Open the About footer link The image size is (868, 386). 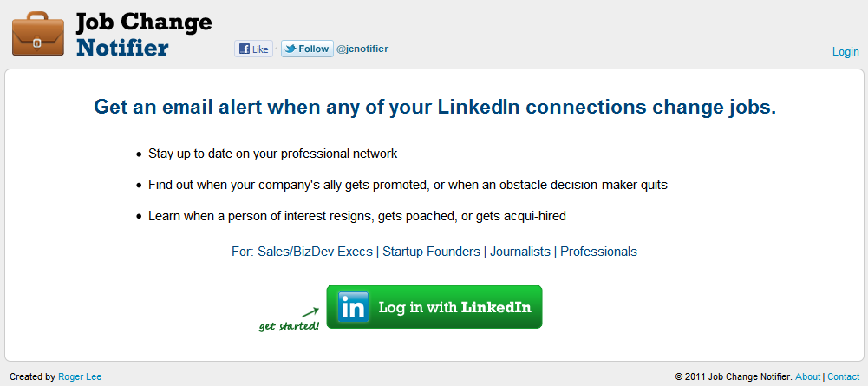point(807,376)
